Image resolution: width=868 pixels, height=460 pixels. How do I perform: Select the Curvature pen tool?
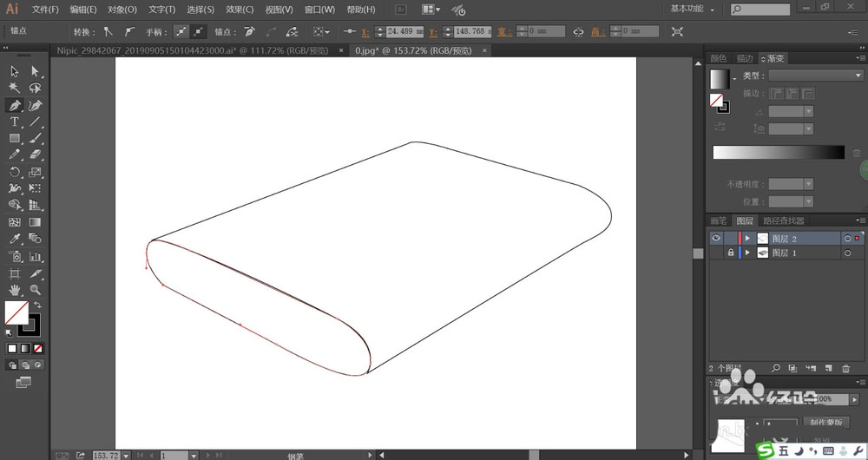click(x=36, y=105)
